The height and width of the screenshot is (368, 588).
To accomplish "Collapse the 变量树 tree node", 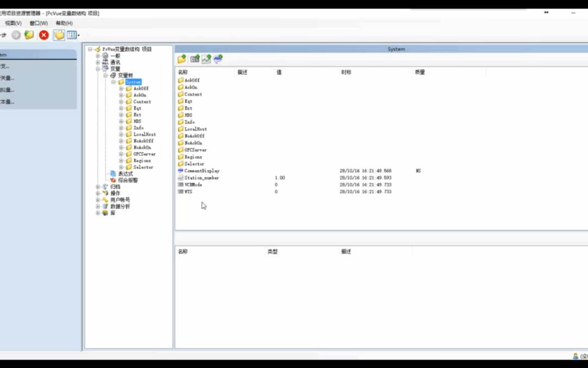I will (106, 75).
